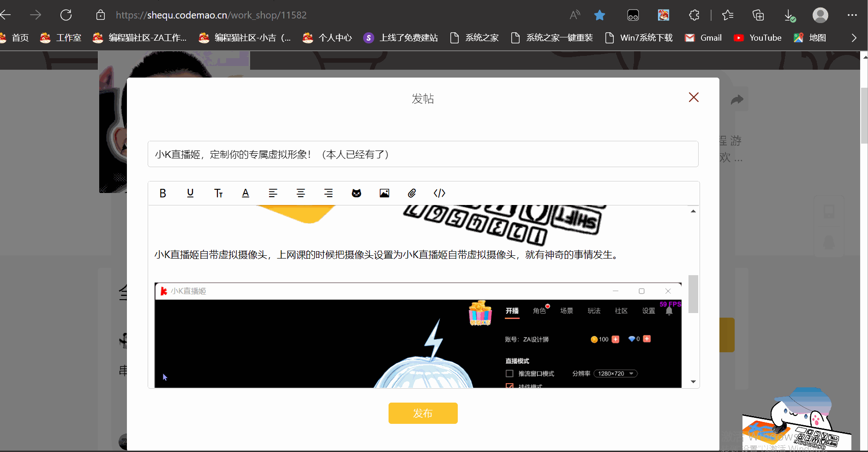Go forward in browser history
Viewport: 868px width, 452px height.
36,15
